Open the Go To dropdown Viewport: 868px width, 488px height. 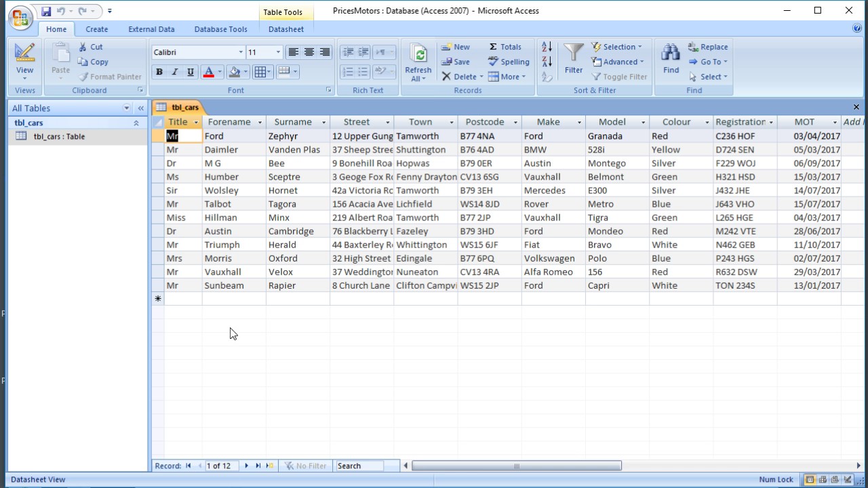[708, 62]
